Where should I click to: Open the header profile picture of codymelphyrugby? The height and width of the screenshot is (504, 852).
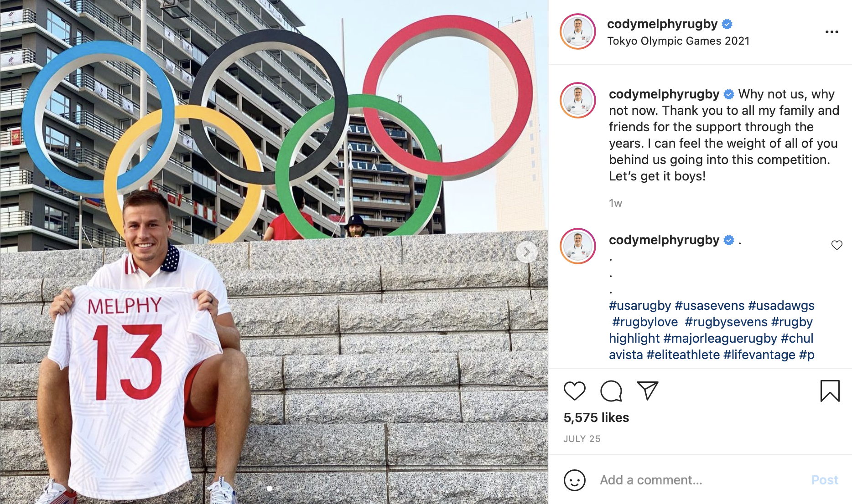tap(578, 31)
